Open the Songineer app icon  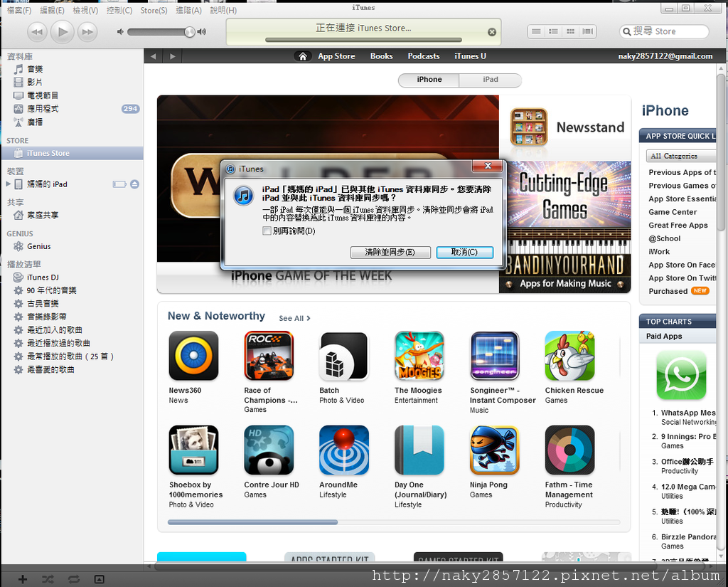[x=495, y=356]
